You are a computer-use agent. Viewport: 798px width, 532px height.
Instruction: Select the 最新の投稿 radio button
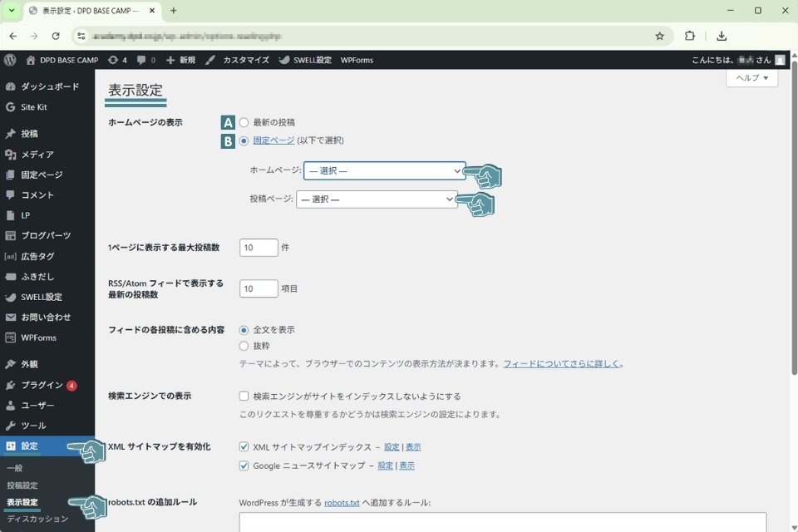(244, 122)
